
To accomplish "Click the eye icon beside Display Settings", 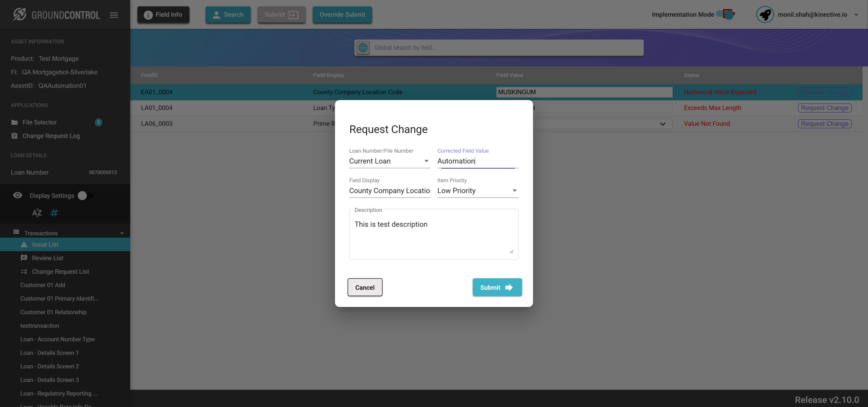I will (x=17, y=195).
